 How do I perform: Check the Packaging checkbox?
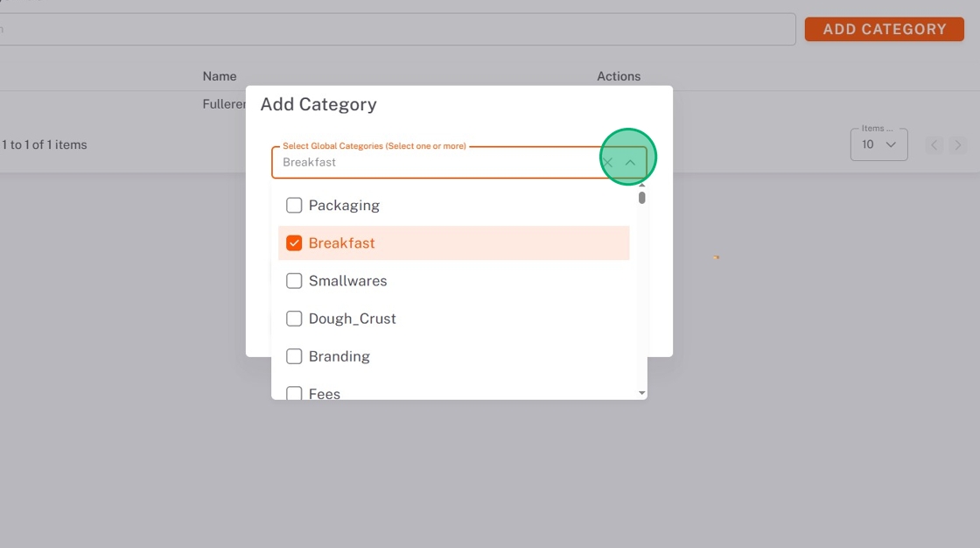point(294,206)
